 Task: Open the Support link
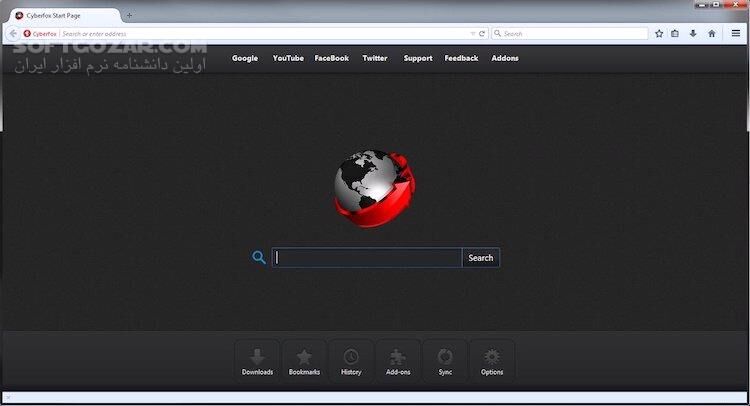click(418, 58)
